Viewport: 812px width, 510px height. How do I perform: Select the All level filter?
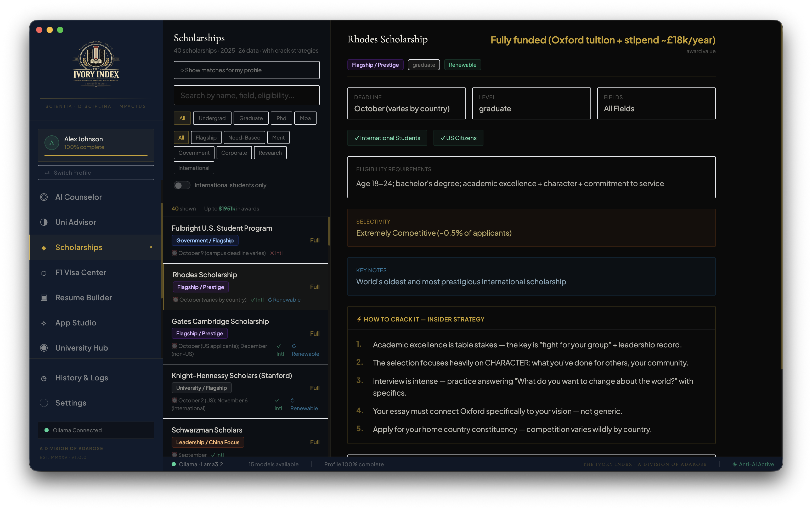(182, 118)
